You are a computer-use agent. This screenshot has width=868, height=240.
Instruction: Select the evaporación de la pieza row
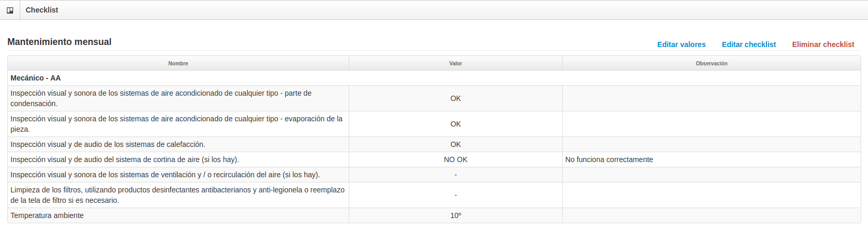[434, 124]
